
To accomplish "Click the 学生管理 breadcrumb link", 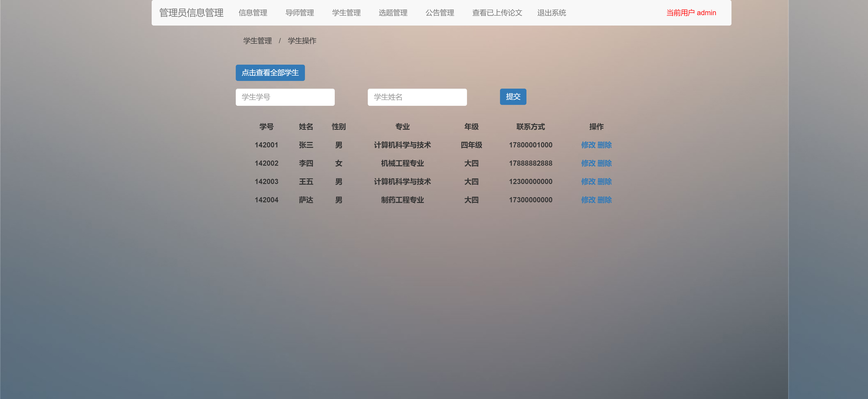I will pyautogui.click(x=257, y=41).
